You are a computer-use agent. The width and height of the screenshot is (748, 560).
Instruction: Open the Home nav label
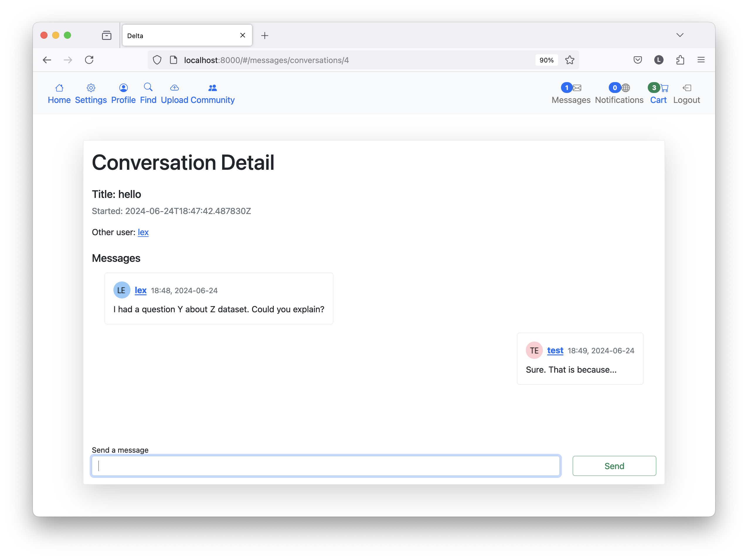coord(59,100)
